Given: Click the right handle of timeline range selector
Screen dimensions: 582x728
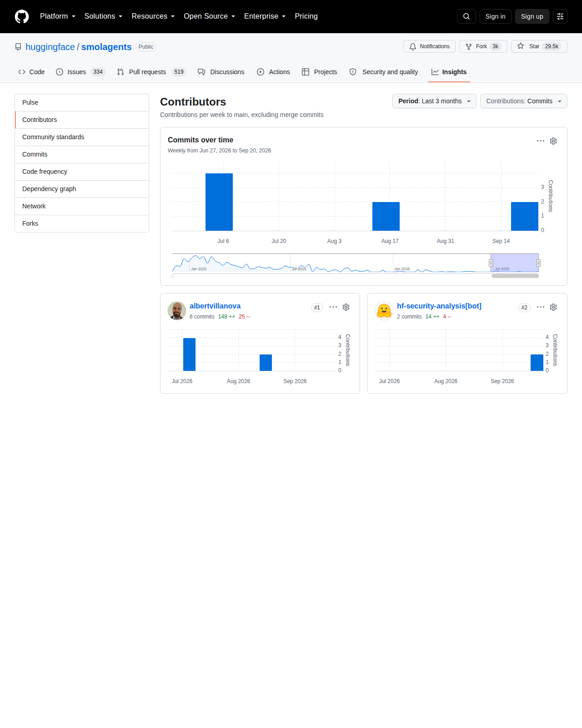Looking at the screenshot, I should tap(538, 263).
